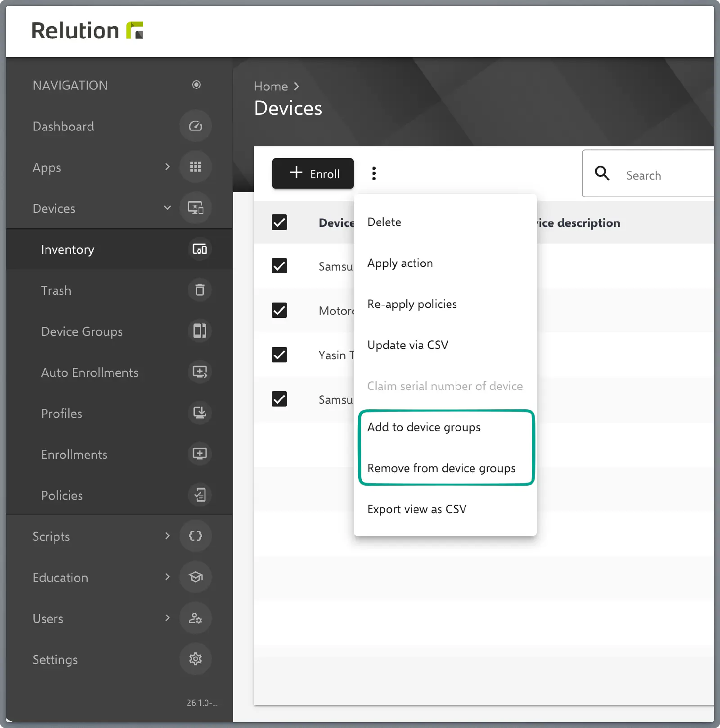The width and height of the screenshot is (720, 728).
Task: Click the Settings gear icon
Action: 195,659
